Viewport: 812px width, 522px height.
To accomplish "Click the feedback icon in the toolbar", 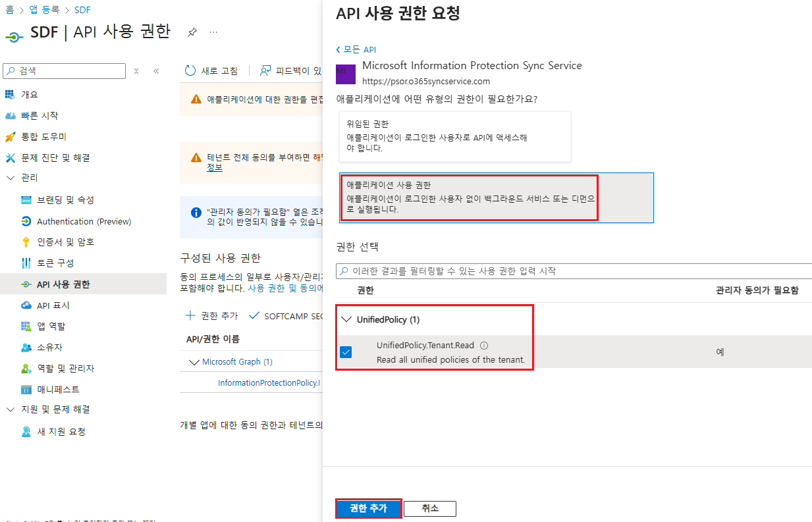I will [x=265, y=70].
